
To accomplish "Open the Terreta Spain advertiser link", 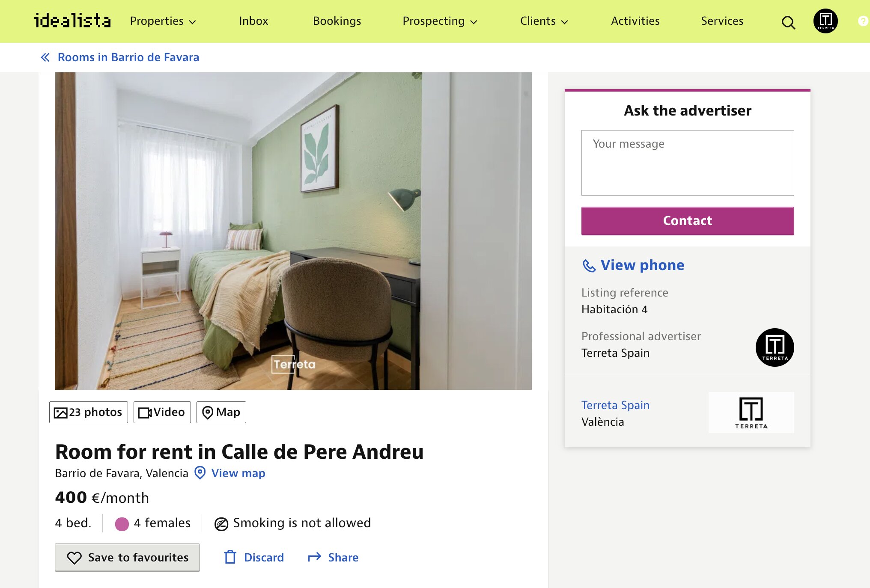I will click(615, 405).
